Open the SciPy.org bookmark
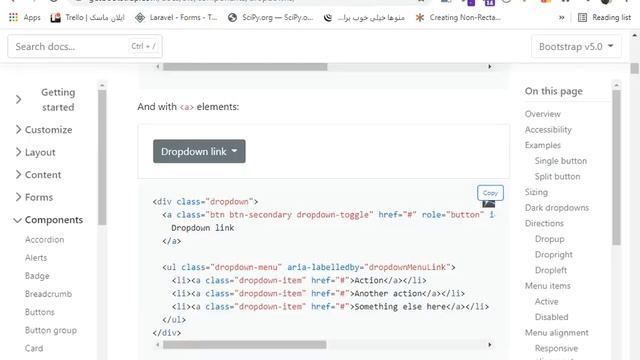640x360 pixels. click(x=271, y=18)
